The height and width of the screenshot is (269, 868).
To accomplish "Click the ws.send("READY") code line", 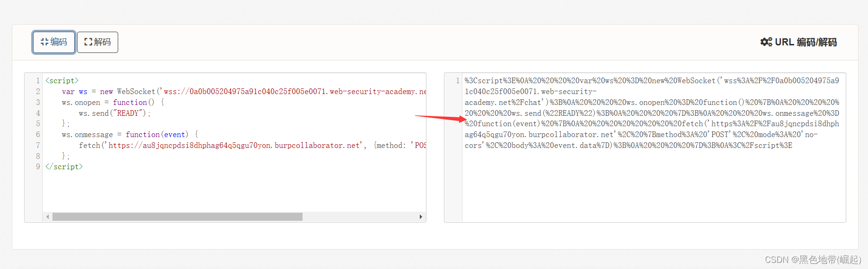I will click(x=114, y=113).
